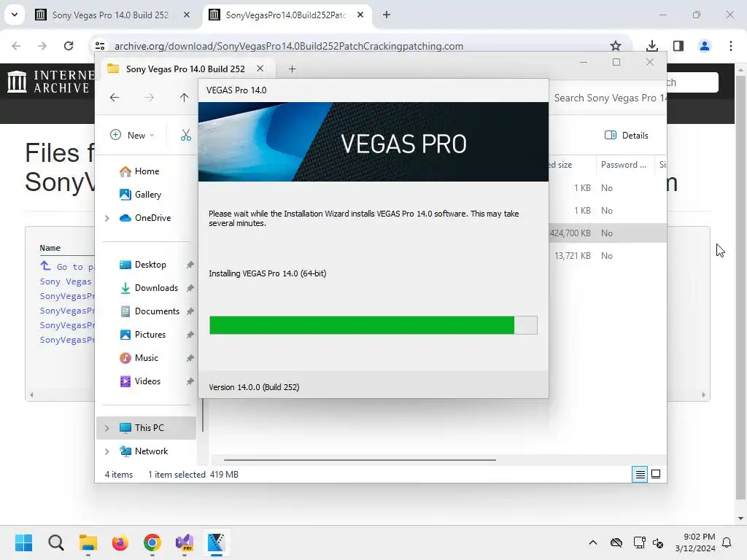Switch to first Chrome tab Sony Vegas Pro 14.0 Build 252

click(111, 15)
